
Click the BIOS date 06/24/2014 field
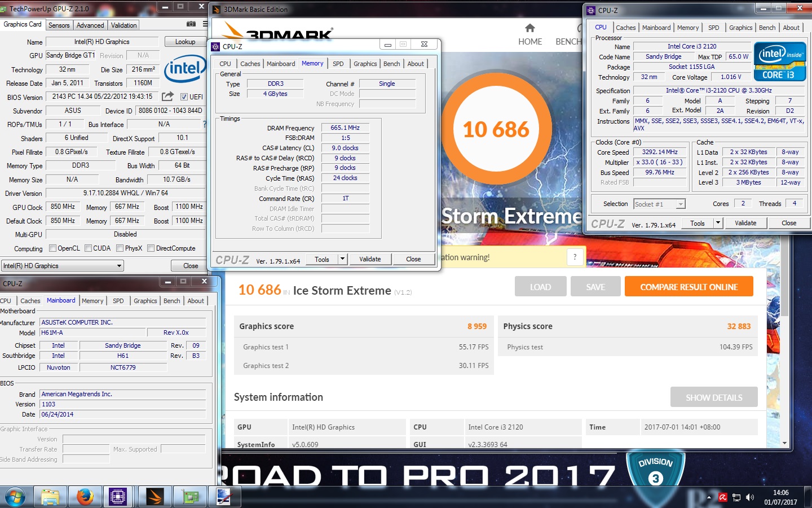pos(122,414)
